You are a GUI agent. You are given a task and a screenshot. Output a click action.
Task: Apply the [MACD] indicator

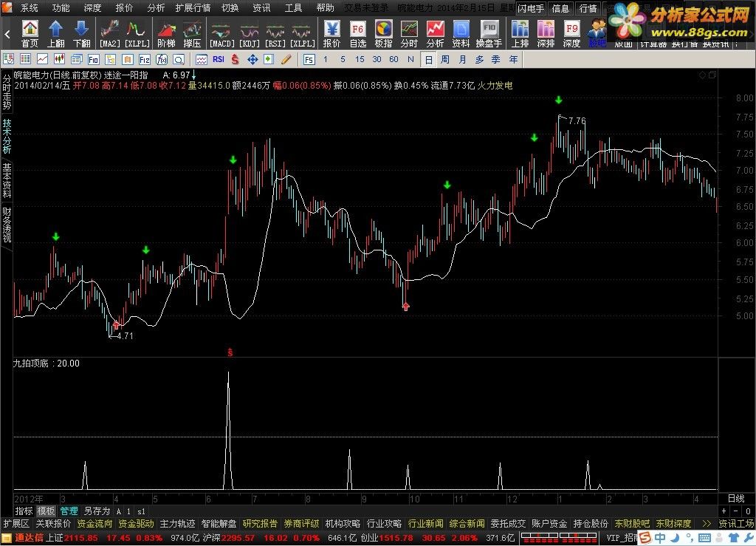click(221, 33)
